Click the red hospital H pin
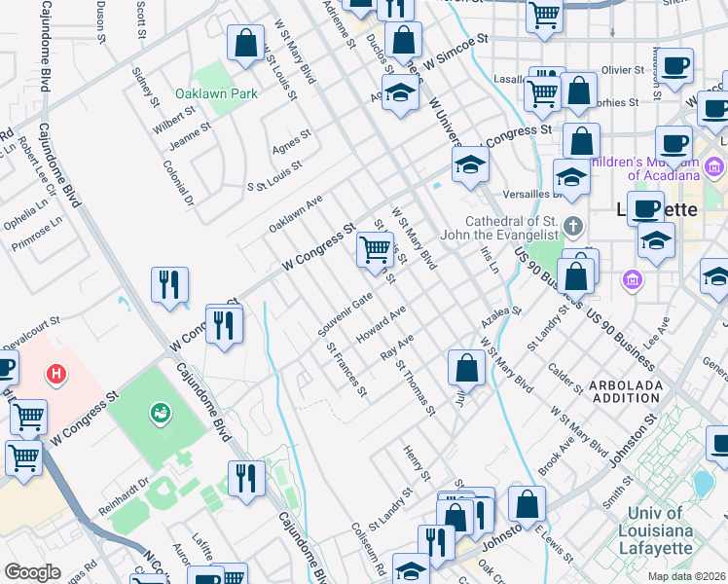The image size is (728, 584). point(56,374)
